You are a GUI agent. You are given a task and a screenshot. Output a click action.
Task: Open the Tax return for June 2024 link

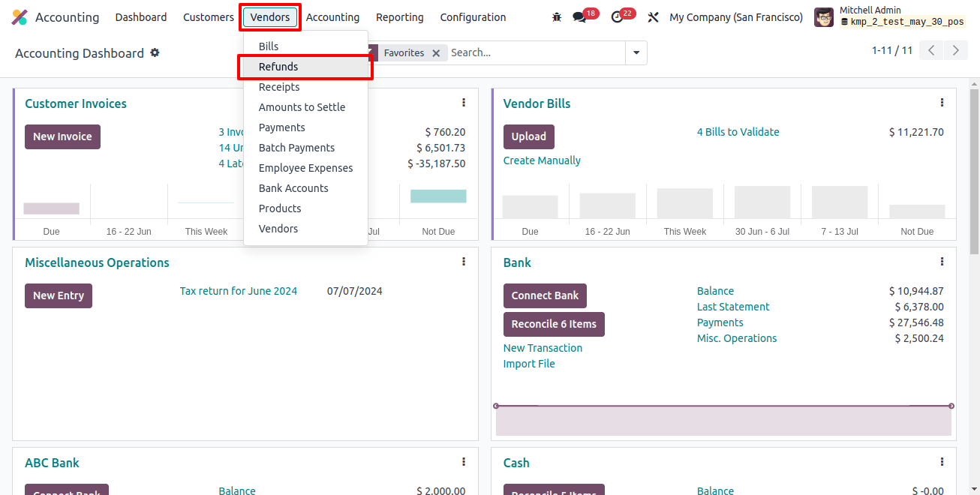(x=239, y=291)
